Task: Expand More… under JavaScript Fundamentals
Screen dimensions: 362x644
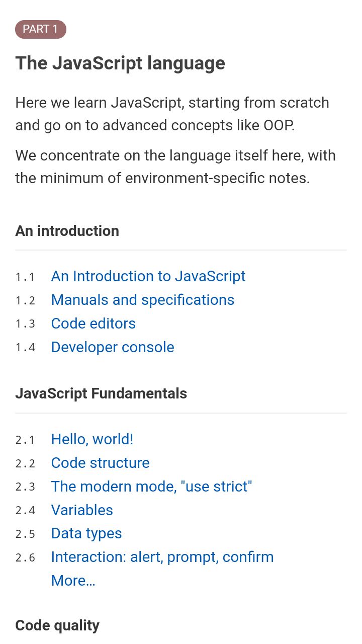Action: 73,581
